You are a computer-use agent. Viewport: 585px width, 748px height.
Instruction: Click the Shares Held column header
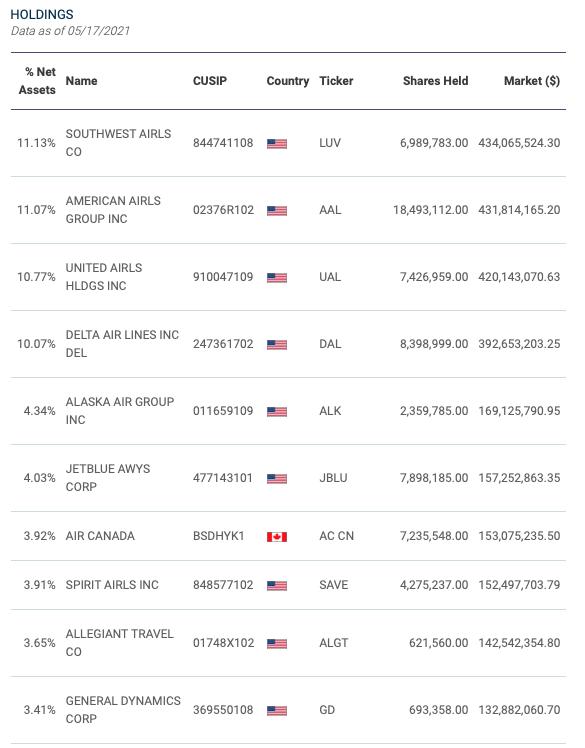(435, 81)
